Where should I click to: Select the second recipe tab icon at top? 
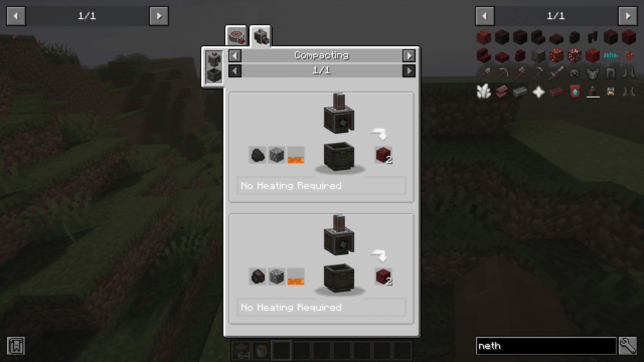click(x=261, y=35)
